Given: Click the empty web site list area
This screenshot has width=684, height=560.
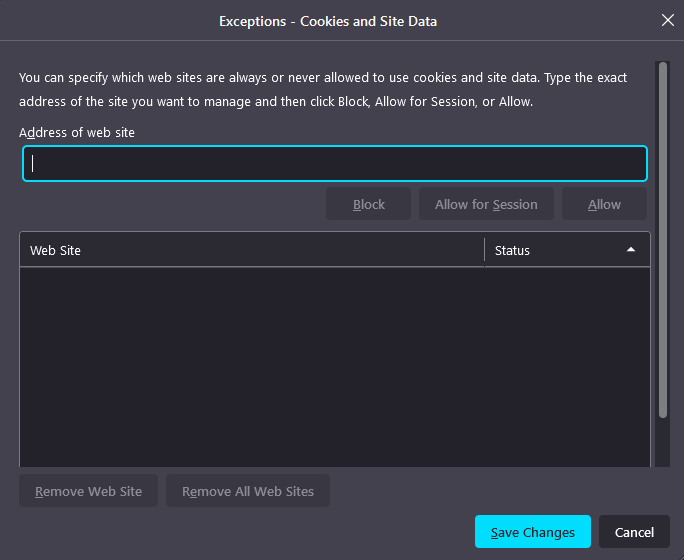Looking at the screenshot, I should tap(335, 367).
